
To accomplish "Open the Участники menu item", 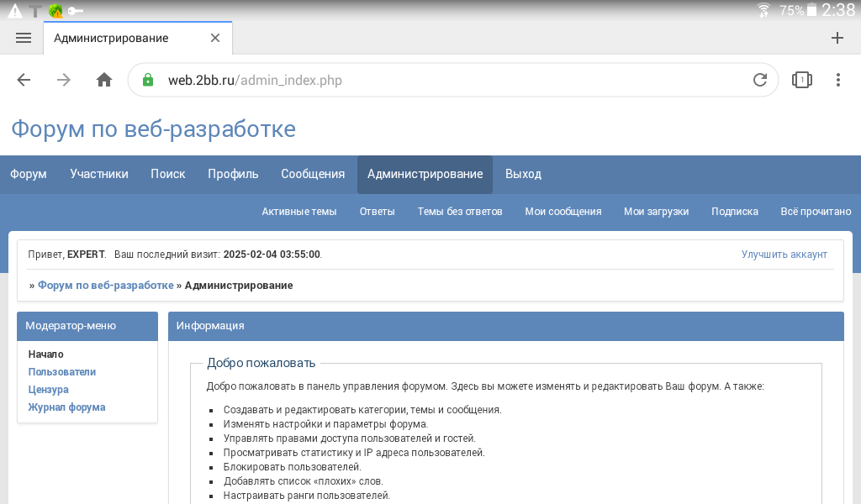I will [x=99, y=174].
